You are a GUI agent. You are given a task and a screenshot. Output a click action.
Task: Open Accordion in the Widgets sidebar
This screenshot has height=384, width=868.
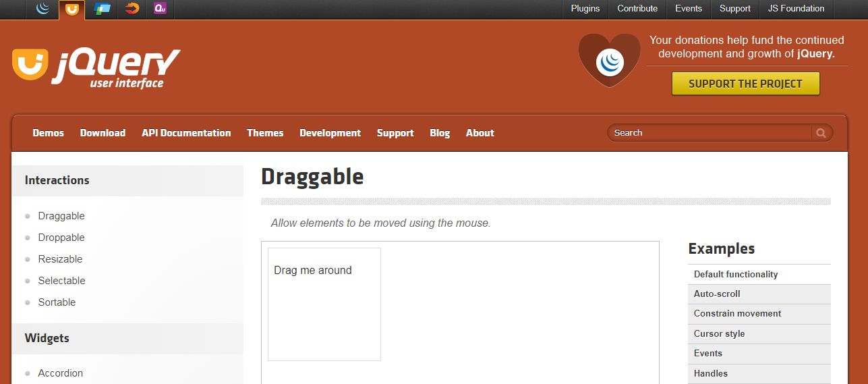click(x=61, y=373)
